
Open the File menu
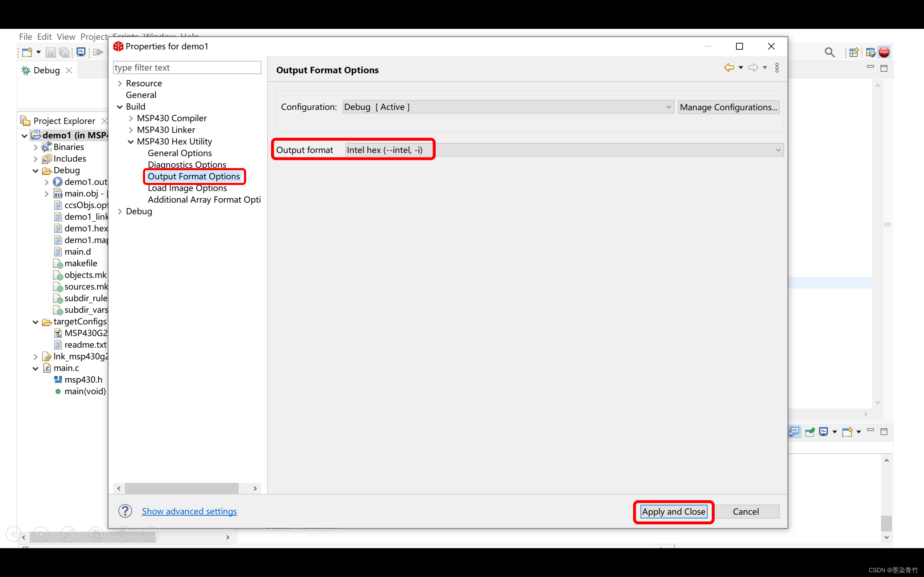(25, 37)
